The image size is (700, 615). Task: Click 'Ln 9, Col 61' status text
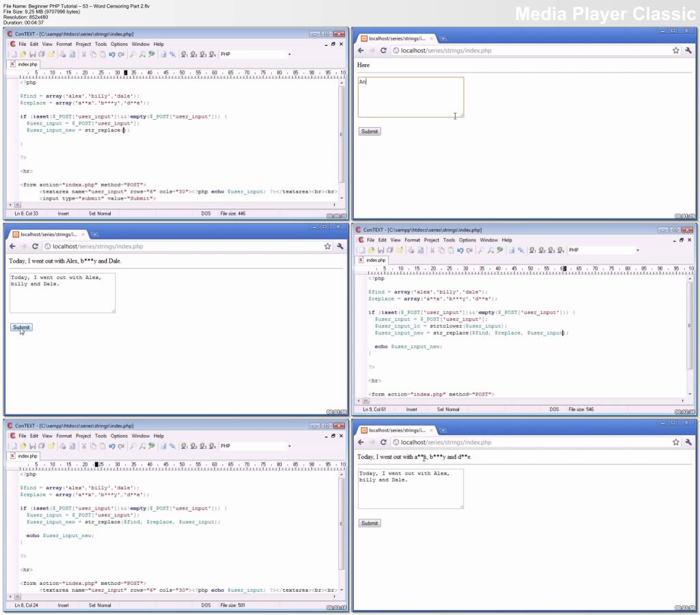[374, 410]
